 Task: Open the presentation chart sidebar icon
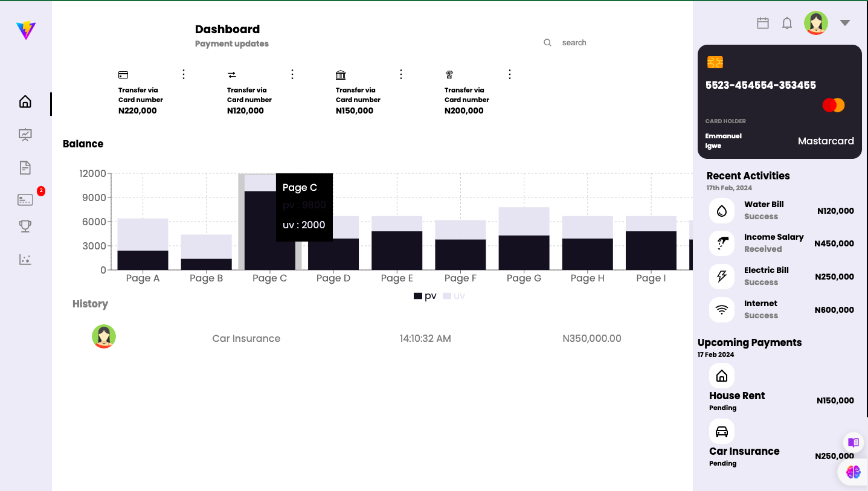click(x=25, y=135)
